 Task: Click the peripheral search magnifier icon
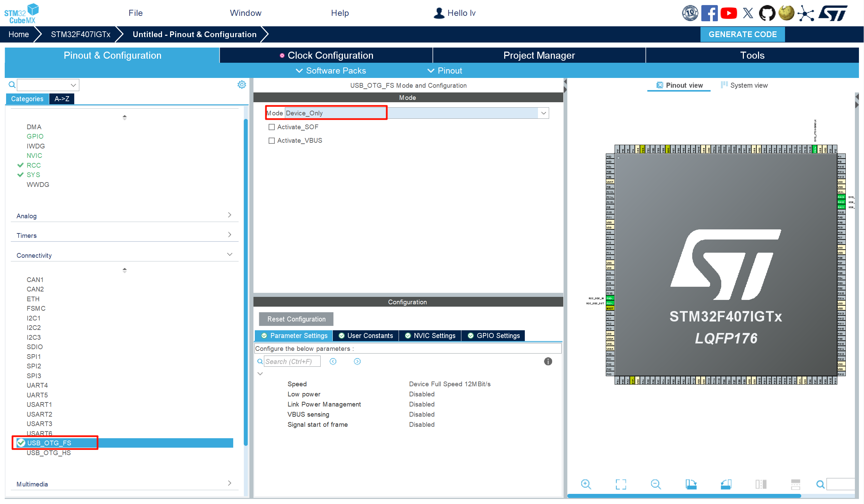pyautogui.click(x=12, y=85)
